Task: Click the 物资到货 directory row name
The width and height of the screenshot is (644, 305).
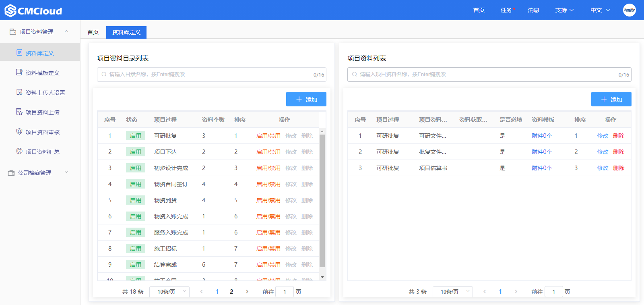Action: [165, 200]
